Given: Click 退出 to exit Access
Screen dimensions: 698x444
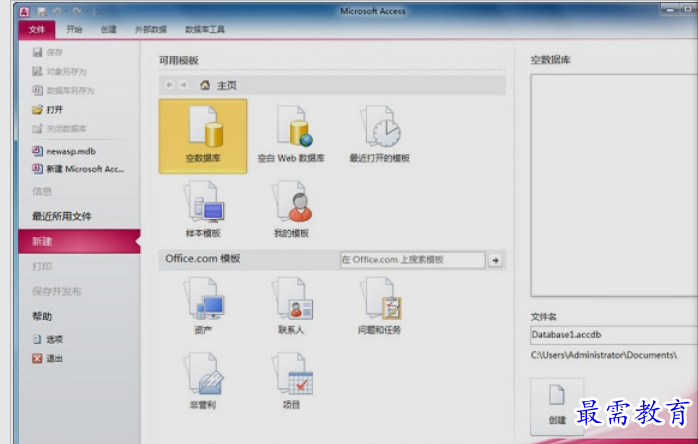Looking at the screenshot, I should pyautogui.click(x=48, y=358).
